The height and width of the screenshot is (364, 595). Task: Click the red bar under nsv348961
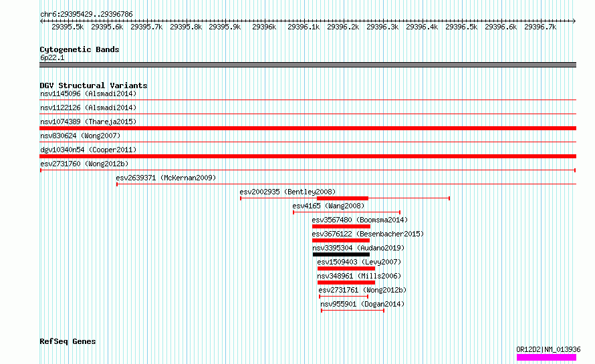coord(346,283)
